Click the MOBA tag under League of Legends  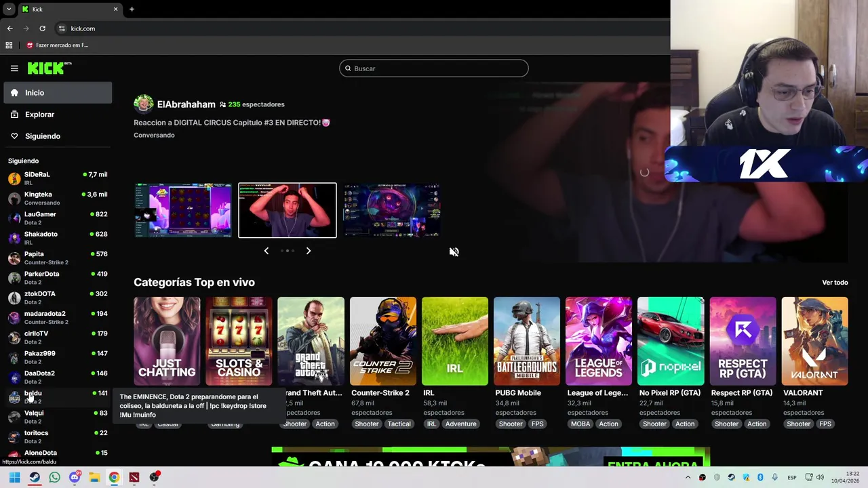[580, 424]
